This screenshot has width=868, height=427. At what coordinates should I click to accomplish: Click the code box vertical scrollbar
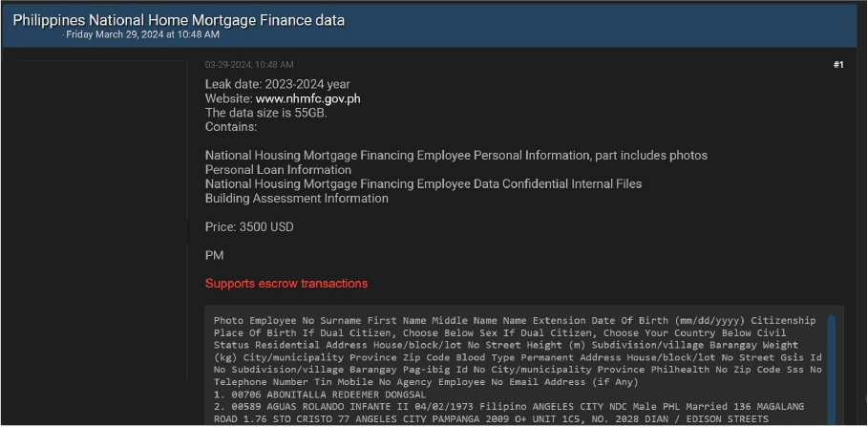pyautogui.click(x=831, y=369)
